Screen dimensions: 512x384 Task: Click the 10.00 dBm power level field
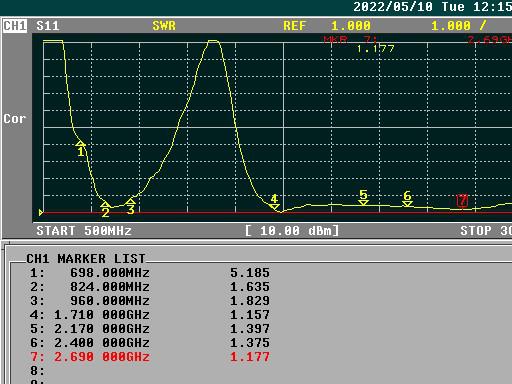[x=292, y=231]
